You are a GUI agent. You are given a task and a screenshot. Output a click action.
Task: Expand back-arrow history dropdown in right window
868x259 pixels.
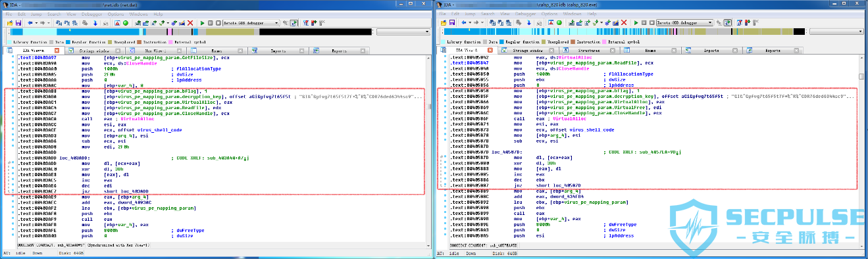(x=470, y=23)
